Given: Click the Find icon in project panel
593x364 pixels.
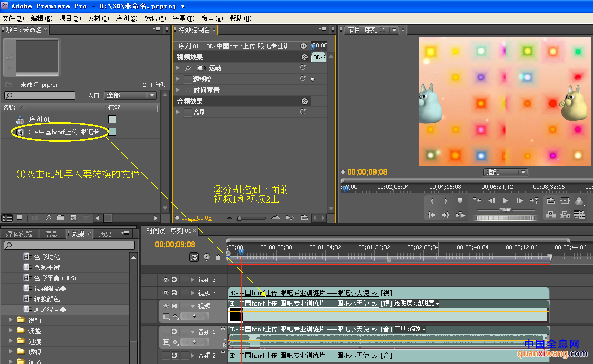Looking at the screenshot, I should click(48, 218).
